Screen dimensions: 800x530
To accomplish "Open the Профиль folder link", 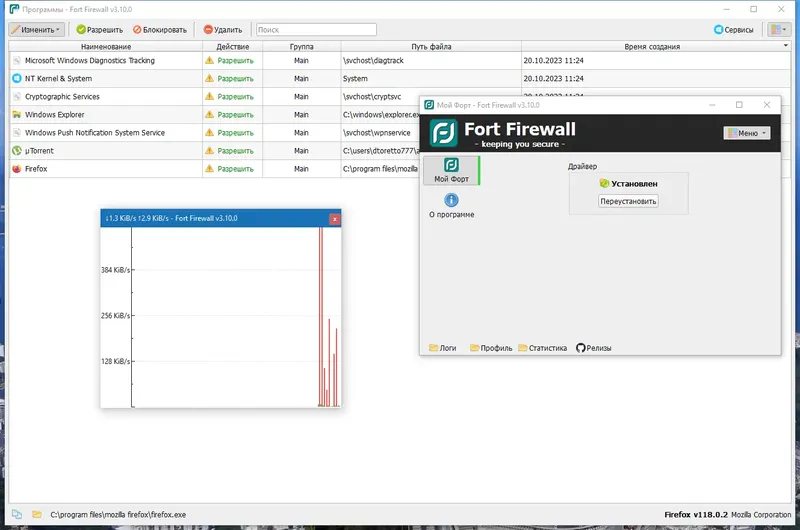I will tap(491, 348).
